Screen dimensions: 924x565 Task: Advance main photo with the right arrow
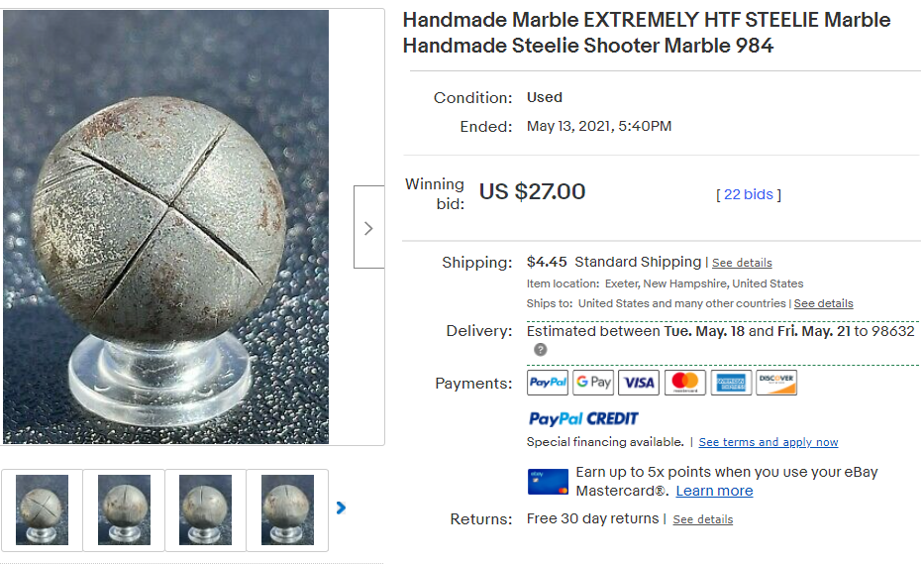coord(368,228)
